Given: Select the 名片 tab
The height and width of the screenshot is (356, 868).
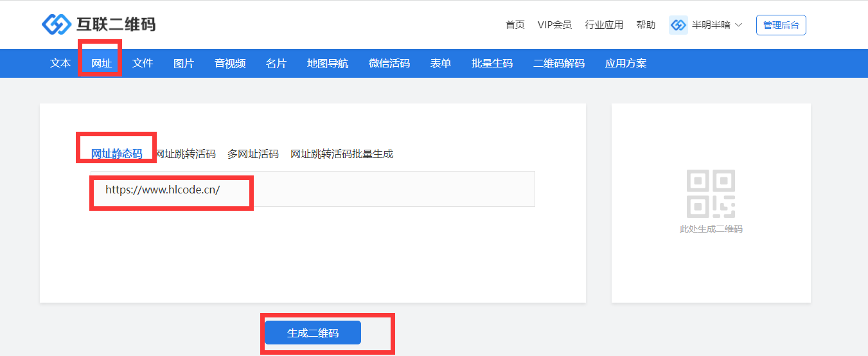Looking at the screenshot, I should pos(276,63).
